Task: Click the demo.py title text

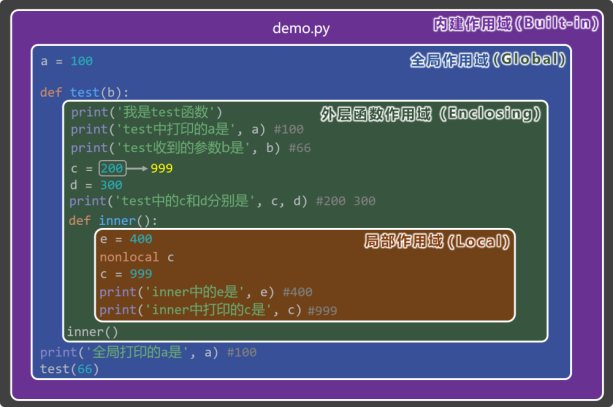Action: click(x=301, y=29)
